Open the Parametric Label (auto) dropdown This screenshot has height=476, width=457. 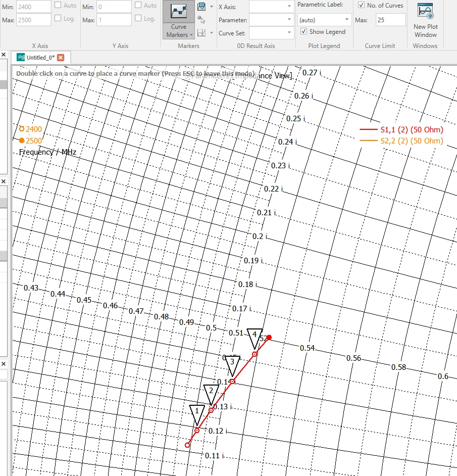324,20
